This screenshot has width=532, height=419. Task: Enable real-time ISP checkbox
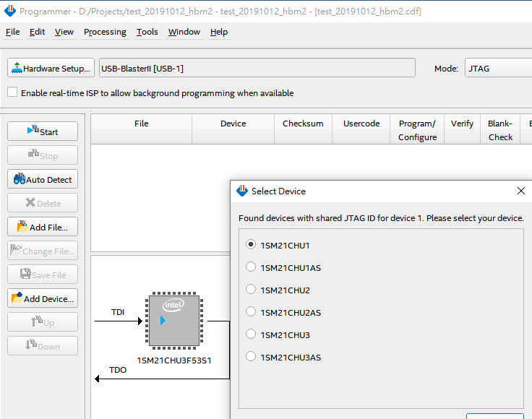point(12,92)
